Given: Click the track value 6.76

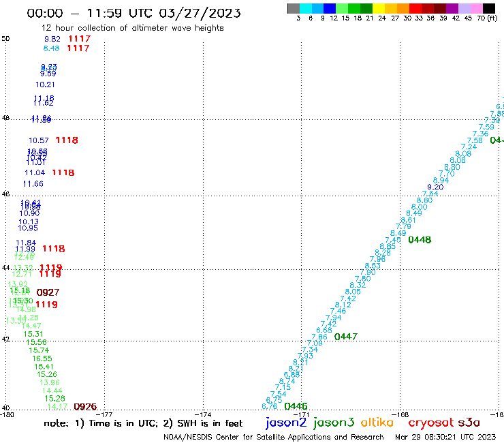Looking at the screenshot, I should (x=269, y=407).
